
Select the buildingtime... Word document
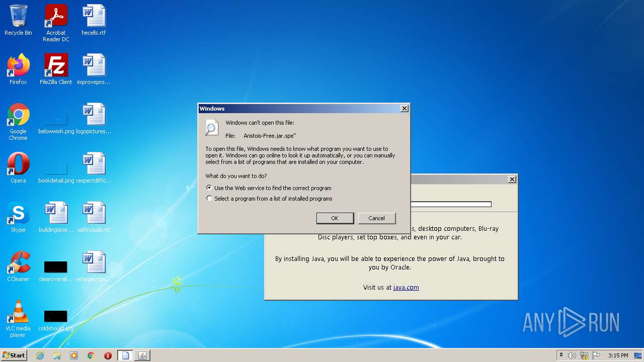[x=56, y=217]
